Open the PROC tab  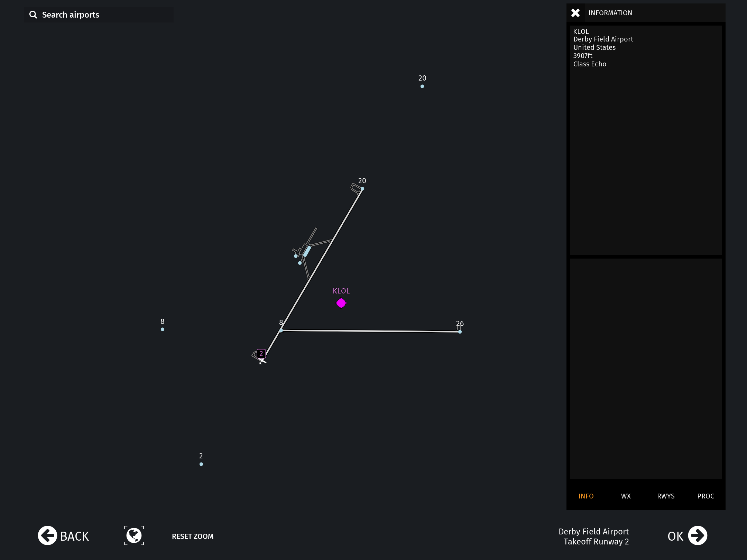point(705,496)
